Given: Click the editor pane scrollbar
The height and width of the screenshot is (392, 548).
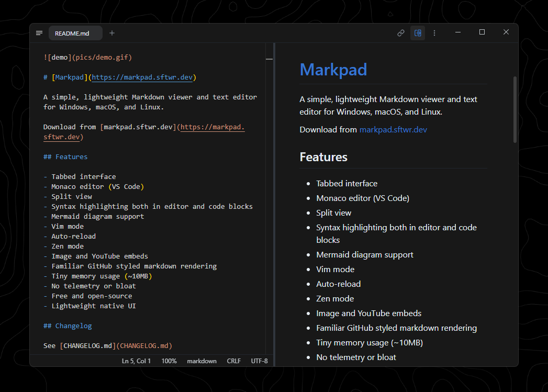Looking at the screenshot, I should (x=269, y=59).
